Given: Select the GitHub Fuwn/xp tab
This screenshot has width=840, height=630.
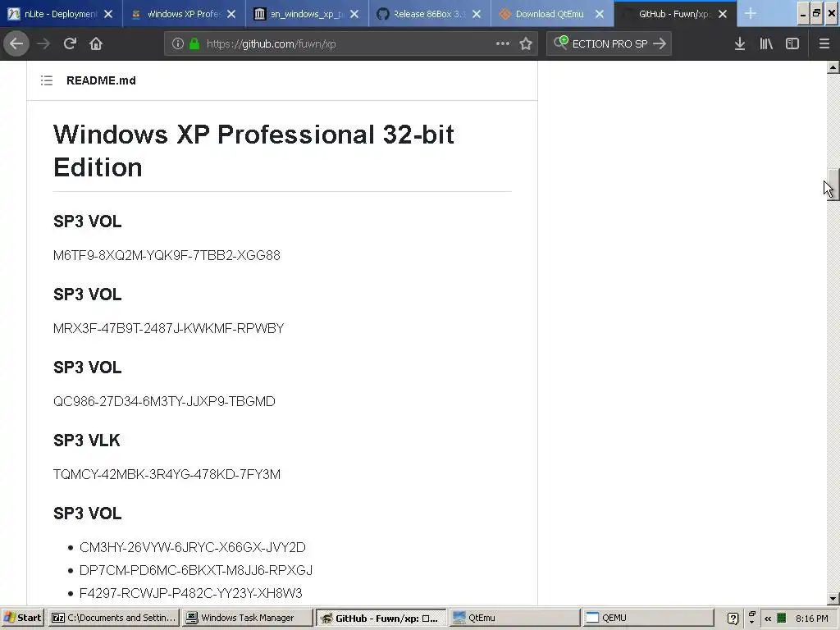Looking at the screenshot, I should click(x=676, y=14).
